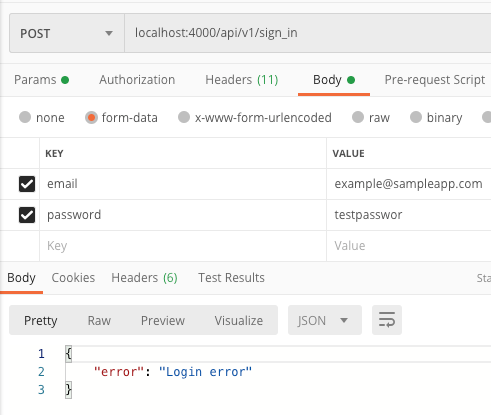Edit the testpasswor value cell
Viewport: 491px width, 415px height.
(x=409, y=215)
